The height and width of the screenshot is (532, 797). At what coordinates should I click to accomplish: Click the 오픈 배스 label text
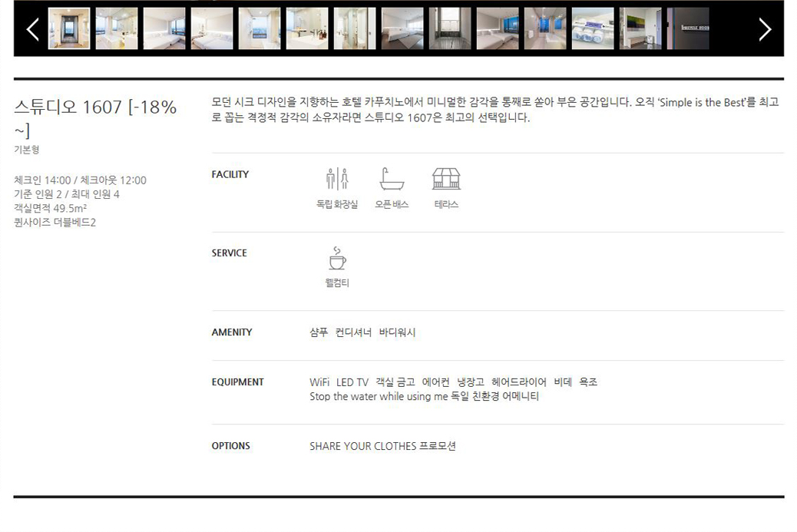click(x=392, y=204)
